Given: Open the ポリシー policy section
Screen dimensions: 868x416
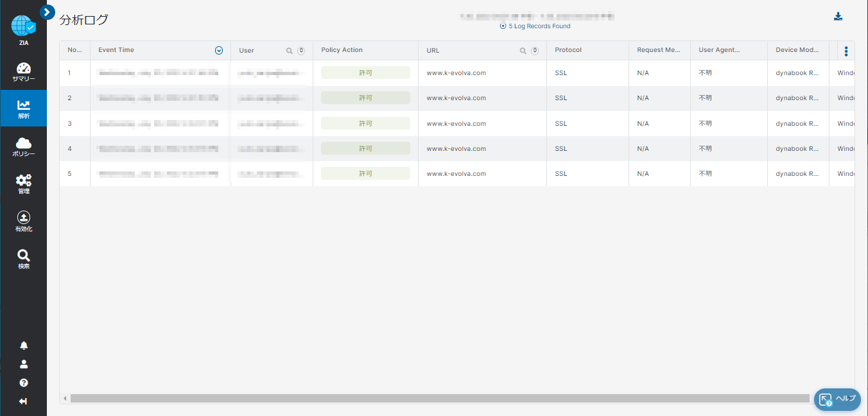Looking at the screenshot, I should click(x=24, y=147).
